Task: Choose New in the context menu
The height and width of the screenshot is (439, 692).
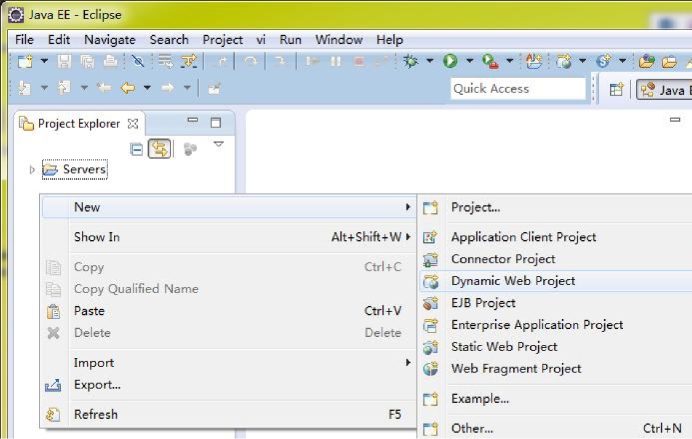Action: pyautogui.click(x=229, y=207)
